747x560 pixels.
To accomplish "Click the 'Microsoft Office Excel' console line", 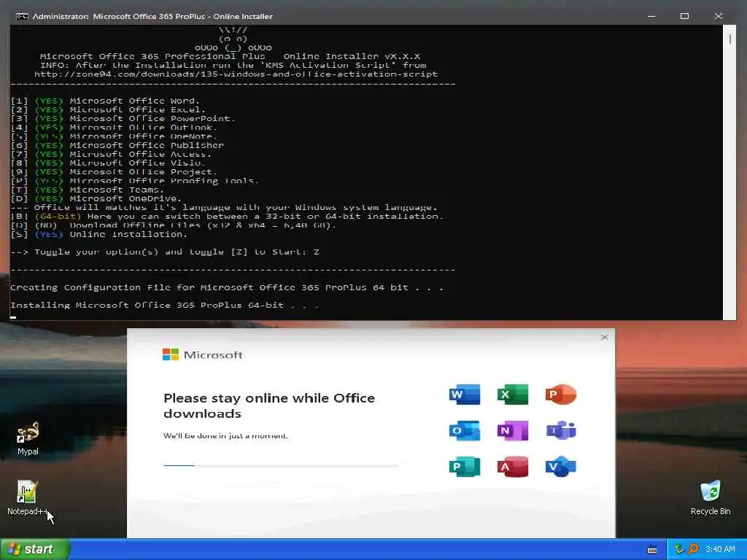I will click(108, 109).
